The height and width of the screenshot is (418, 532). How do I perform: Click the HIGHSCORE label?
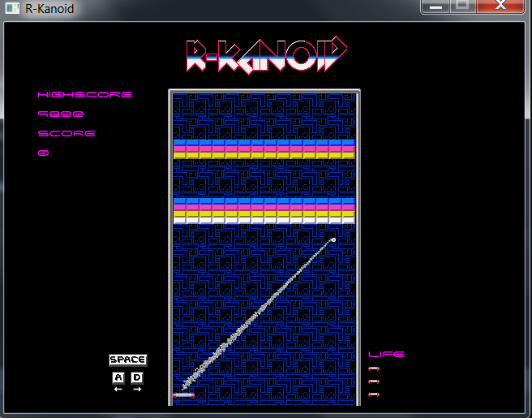click(x=84, y=95)
